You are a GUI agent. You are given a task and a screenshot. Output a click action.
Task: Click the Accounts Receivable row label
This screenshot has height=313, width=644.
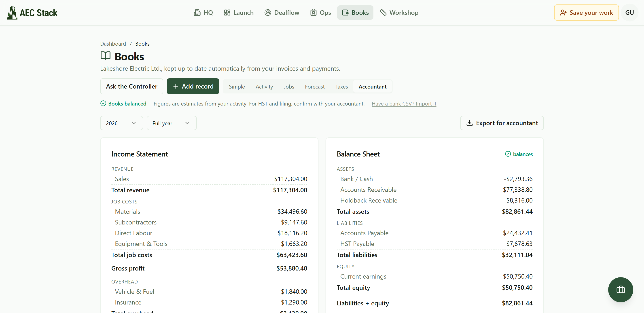pos(368,190)
